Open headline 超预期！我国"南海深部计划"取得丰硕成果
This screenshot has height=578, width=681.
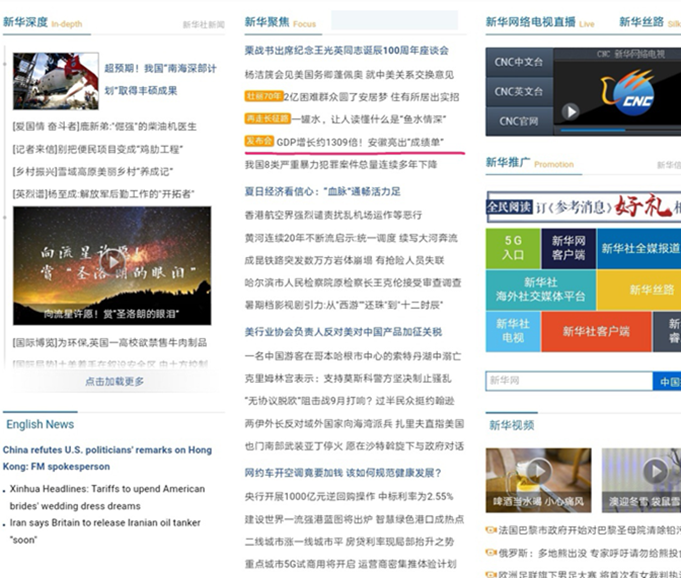pyautogui.click(x=160, y=79)
